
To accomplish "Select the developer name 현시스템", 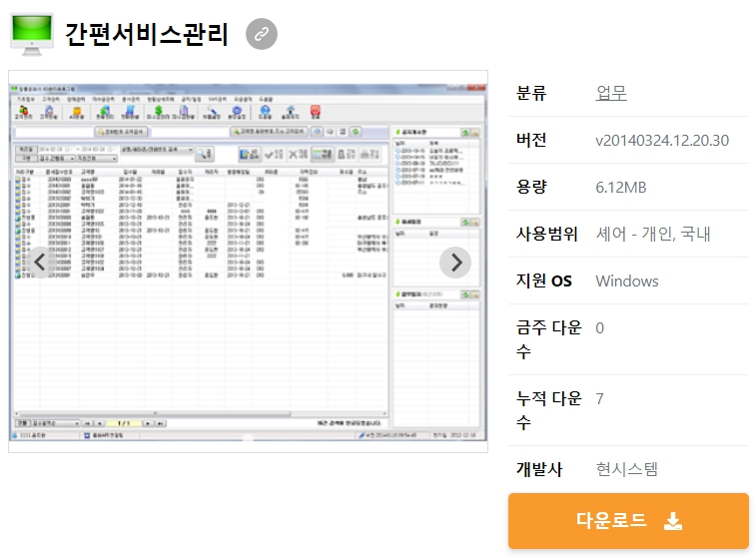I will (627, 469).
